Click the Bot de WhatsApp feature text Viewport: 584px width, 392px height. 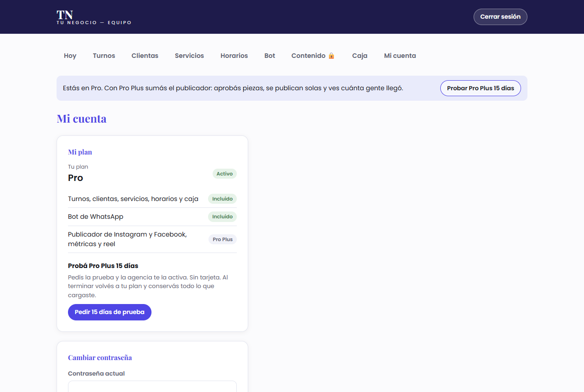[96, 217]
